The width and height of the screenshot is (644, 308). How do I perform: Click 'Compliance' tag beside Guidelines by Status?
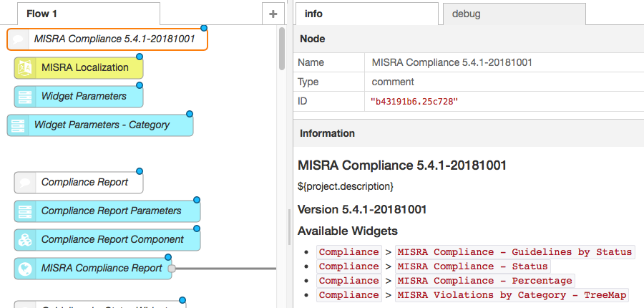349,252
